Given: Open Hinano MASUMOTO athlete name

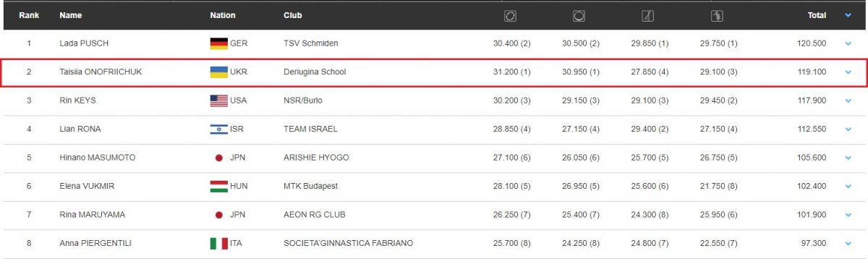Looking at the screenshot, I should (x=97, y=158).
